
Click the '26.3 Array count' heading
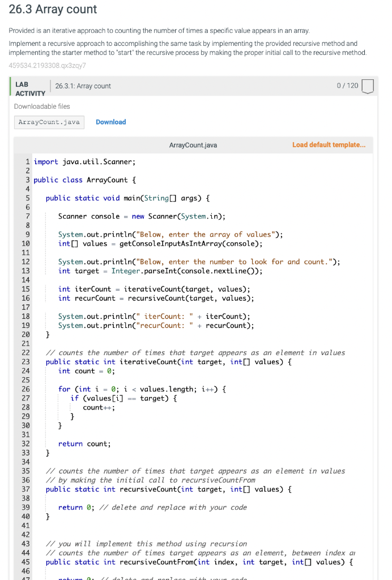click(x=53, y=9)
